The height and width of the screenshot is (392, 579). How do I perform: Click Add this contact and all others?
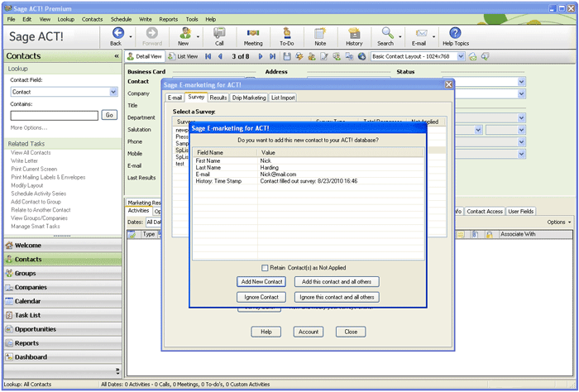[x=337, y=282]
